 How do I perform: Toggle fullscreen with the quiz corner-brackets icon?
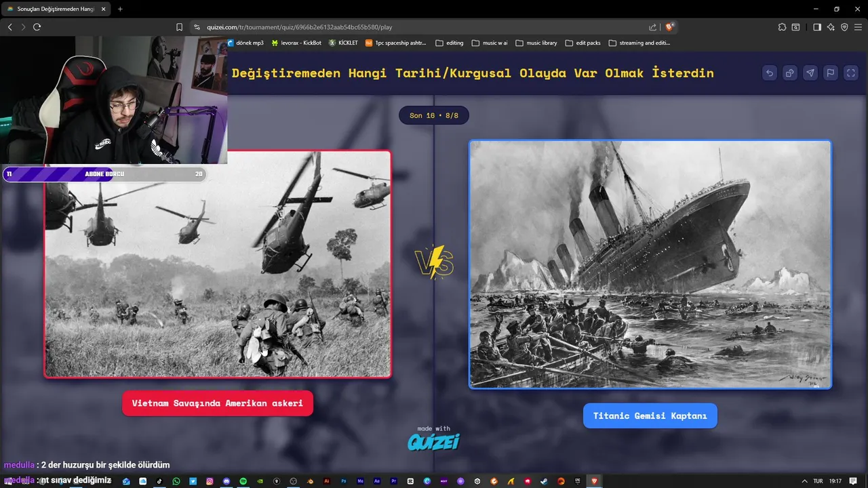tap(850, 73)
